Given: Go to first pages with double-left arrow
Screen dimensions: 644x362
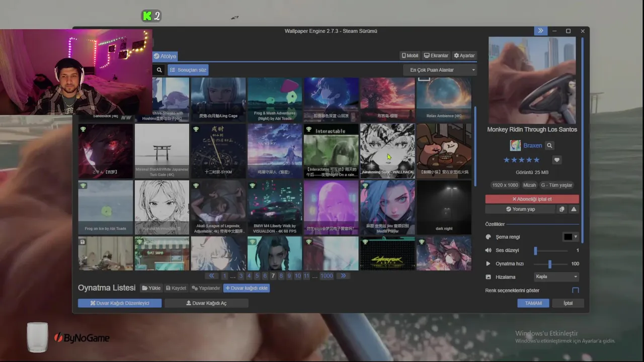Looking at the screenshot, I should point(212,276).
